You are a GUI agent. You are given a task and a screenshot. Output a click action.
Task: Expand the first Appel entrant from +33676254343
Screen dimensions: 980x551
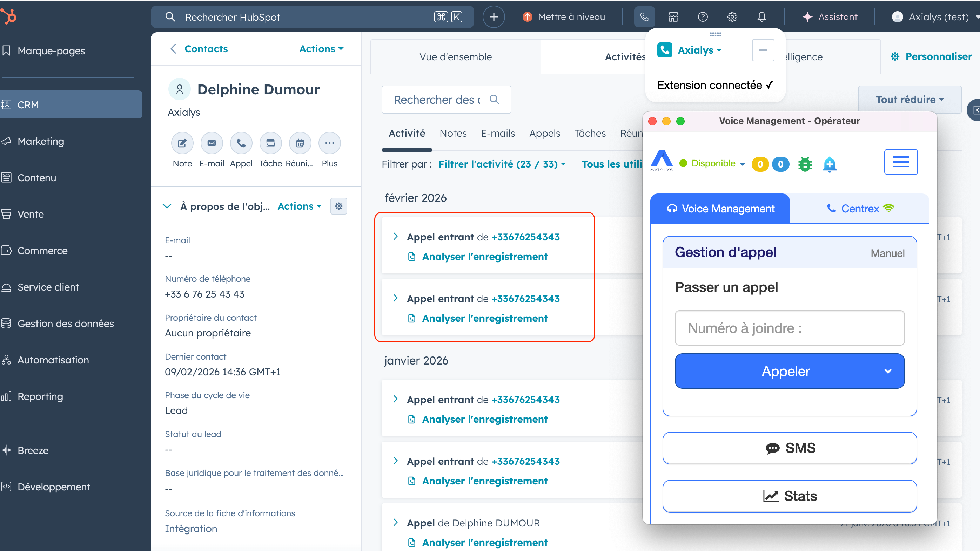click(x=395, y=236)
